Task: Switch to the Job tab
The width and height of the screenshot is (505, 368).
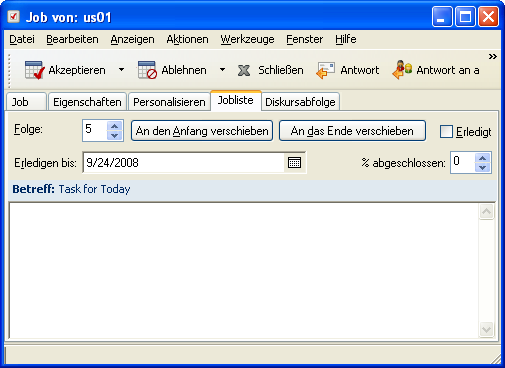Action: click(26, 102)
